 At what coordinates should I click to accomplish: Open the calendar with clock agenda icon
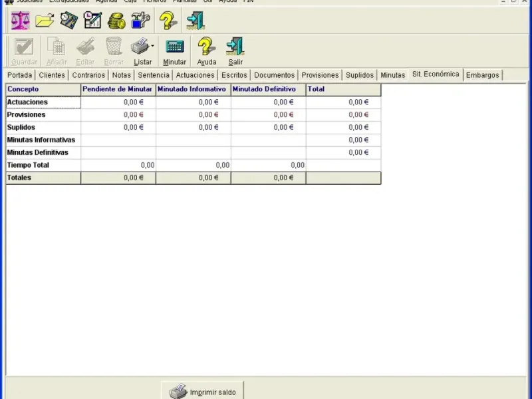[92, 21]
